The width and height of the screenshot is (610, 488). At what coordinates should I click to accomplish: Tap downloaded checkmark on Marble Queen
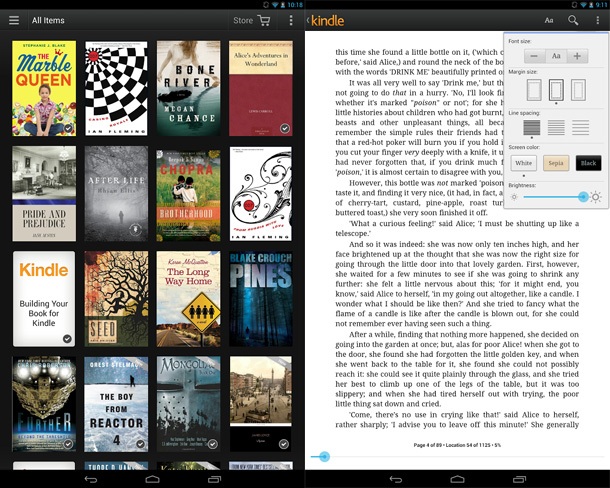click(x=68, y=128)
